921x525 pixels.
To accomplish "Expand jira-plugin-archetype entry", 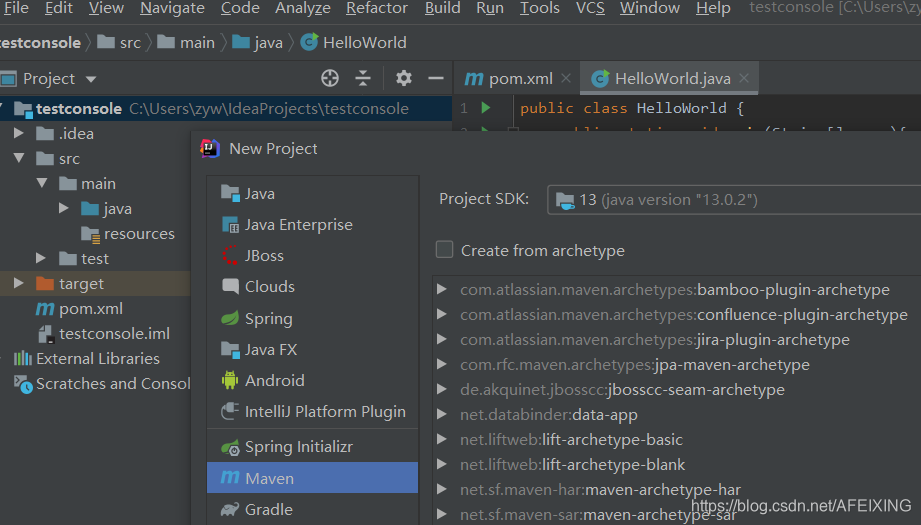I will 442,339.
